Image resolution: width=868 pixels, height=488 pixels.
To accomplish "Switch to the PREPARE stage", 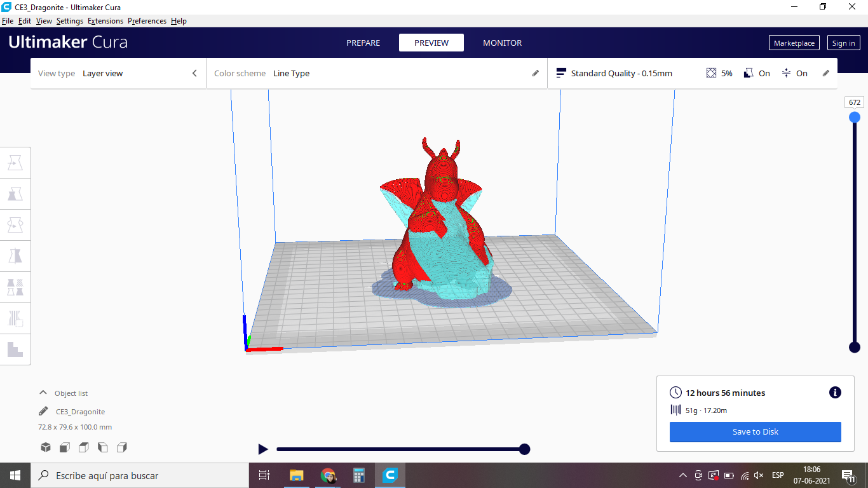I will coord(363,43).
